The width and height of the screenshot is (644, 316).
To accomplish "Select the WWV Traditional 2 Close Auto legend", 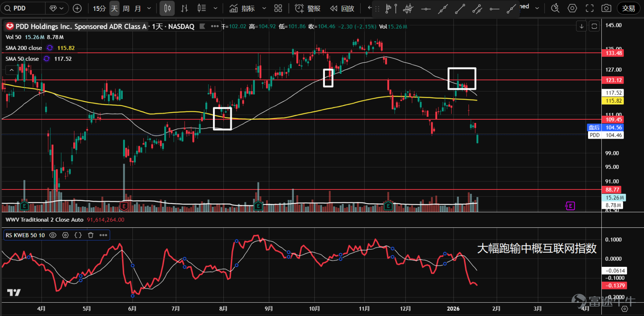I will tap(44, 220).
